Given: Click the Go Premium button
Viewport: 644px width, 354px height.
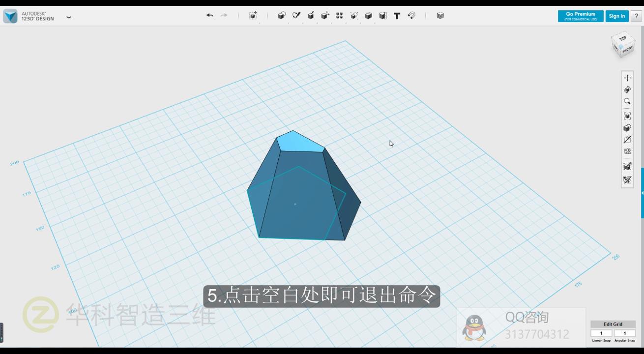Looking at the screenshot, I should (x=581, y=16).
